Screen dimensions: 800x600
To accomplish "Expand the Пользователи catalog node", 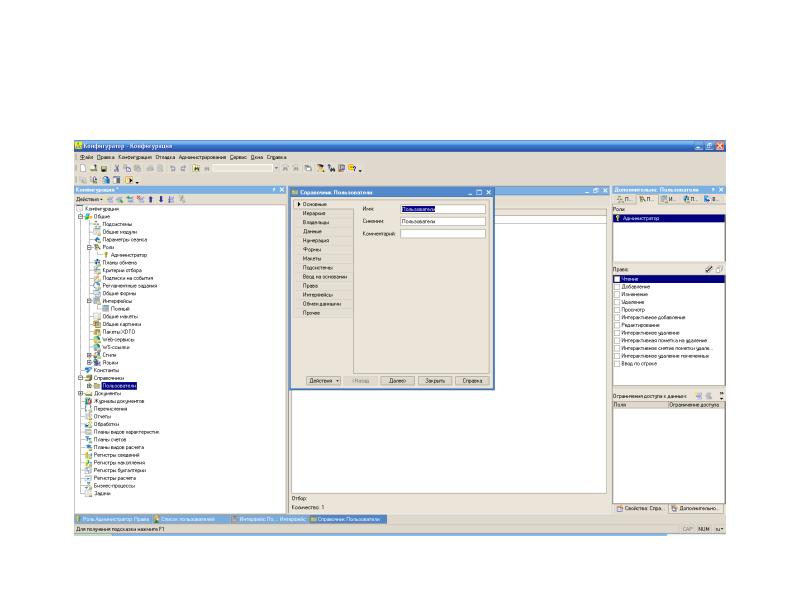I will [89, 386].
